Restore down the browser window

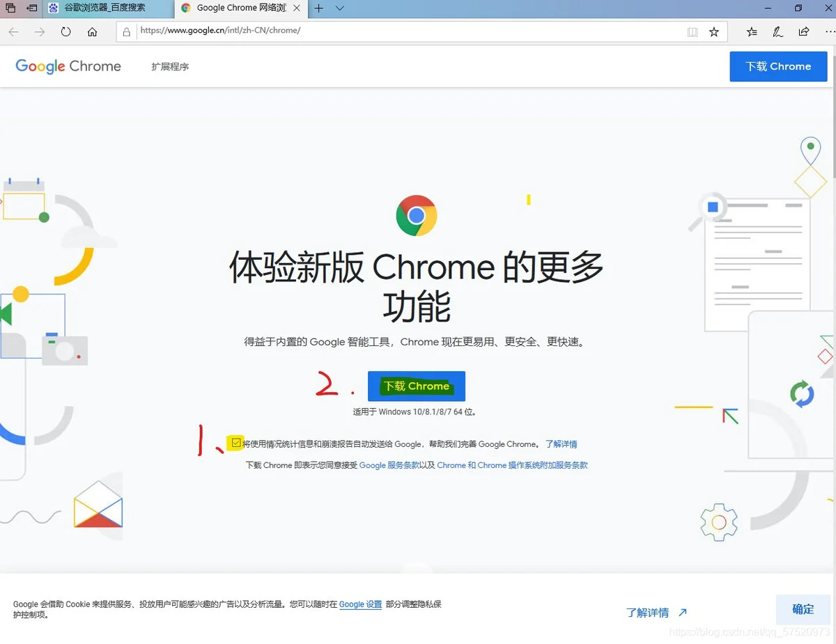[x=798, y=8]
